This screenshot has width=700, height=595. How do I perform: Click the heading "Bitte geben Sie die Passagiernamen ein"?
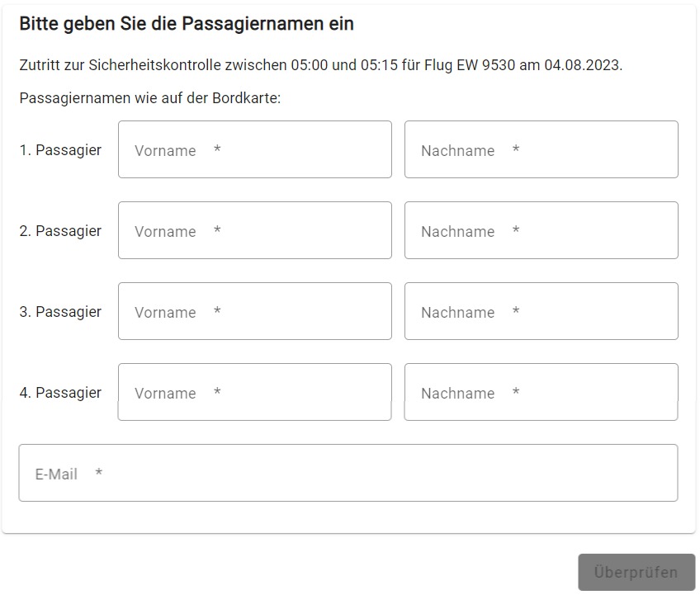(187, 24)
